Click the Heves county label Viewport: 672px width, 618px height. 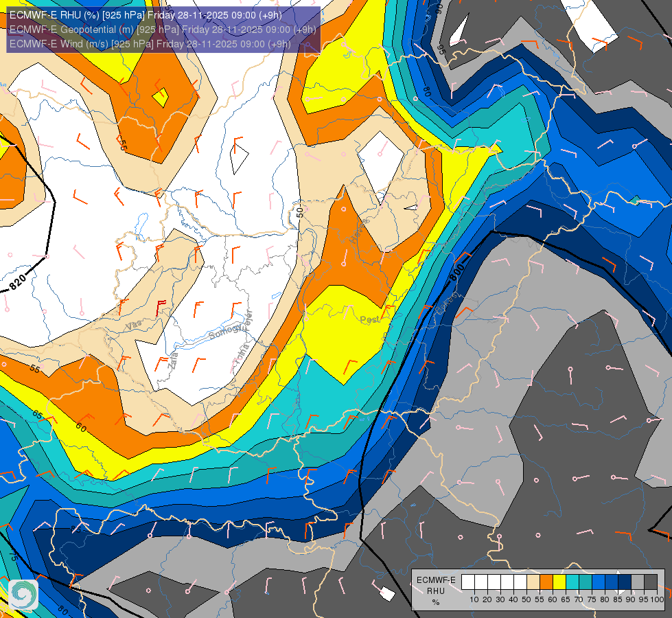click(360, 231)
